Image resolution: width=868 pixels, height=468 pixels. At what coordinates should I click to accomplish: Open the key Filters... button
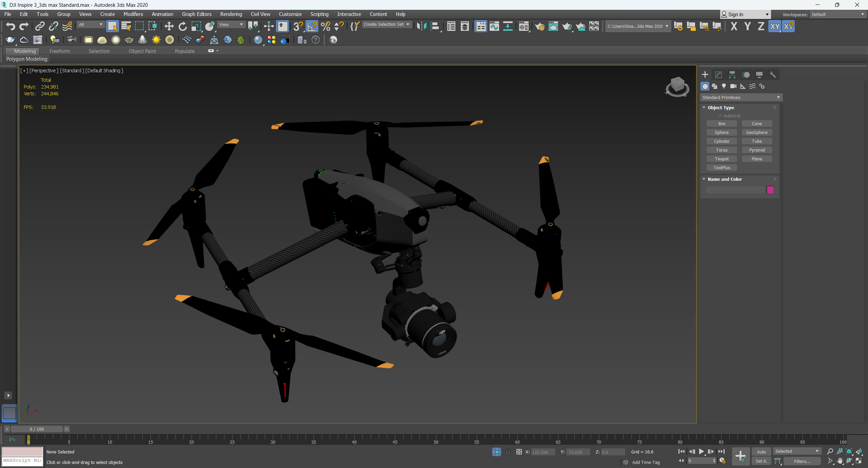pos(802,461)
